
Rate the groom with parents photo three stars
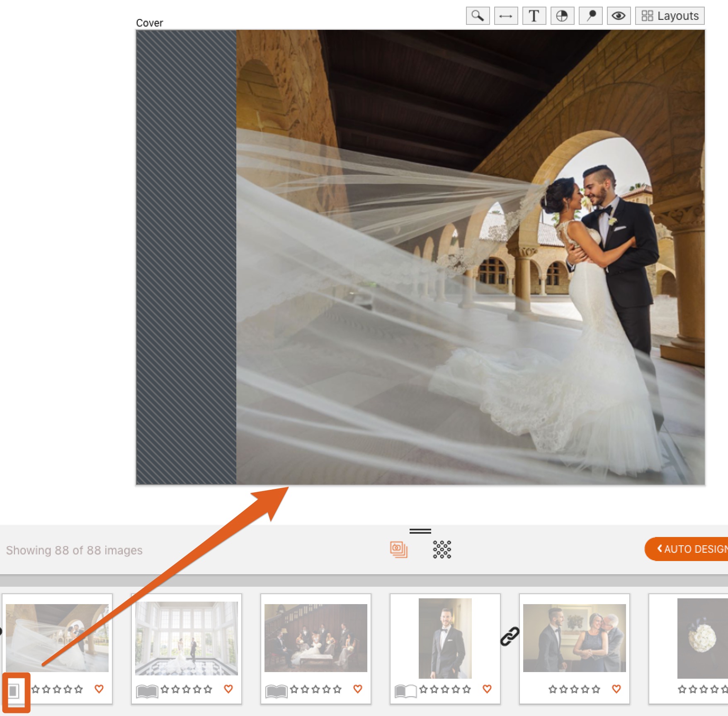click(x=575, y=689)
